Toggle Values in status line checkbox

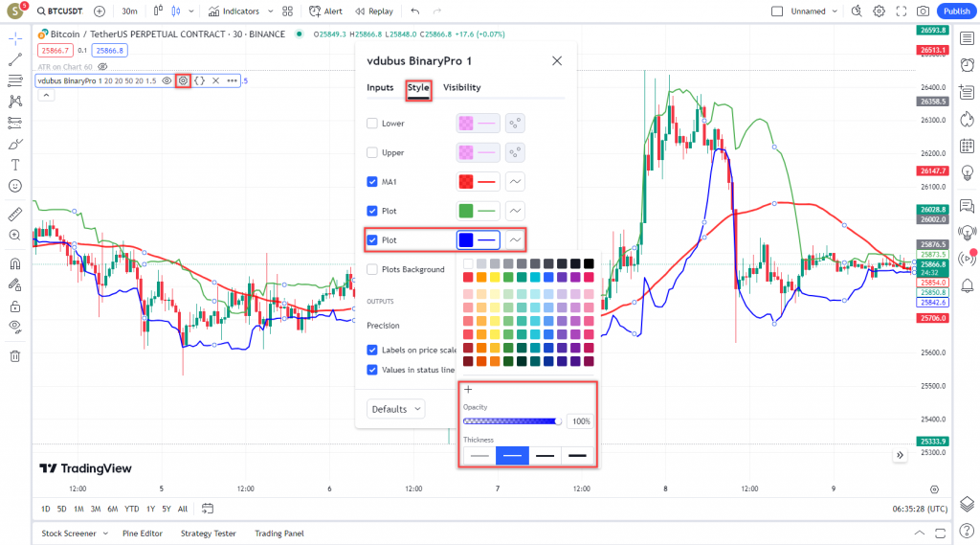[372, 370]
